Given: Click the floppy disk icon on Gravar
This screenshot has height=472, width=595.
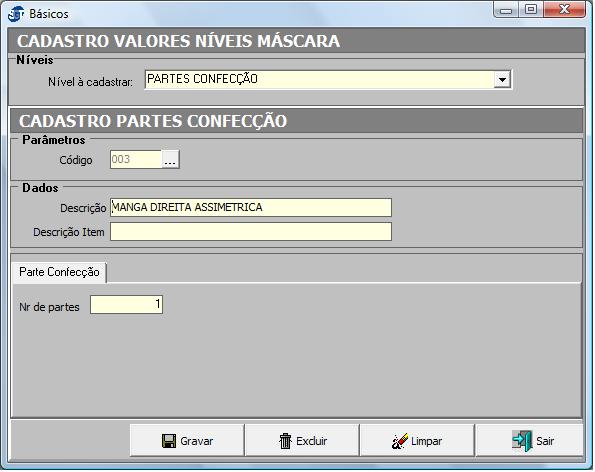Looking at the screenshot, I should (x=168, y=441).
